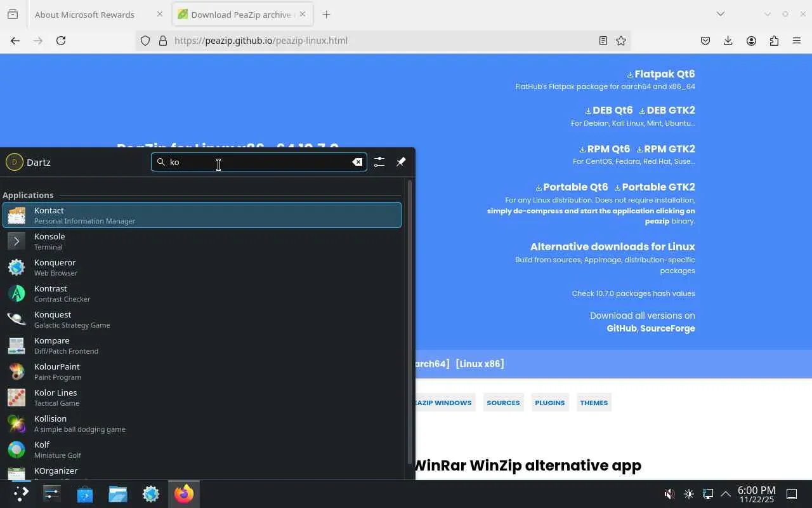The height and width of the screenshot is (508, 812).
Task: Go to the PLUGINS page tab
Action: [549, 403]
